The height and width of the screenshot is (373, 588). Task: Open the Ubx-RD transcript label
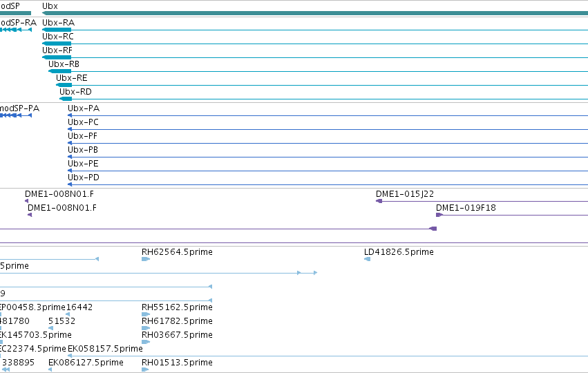[75, 92]
